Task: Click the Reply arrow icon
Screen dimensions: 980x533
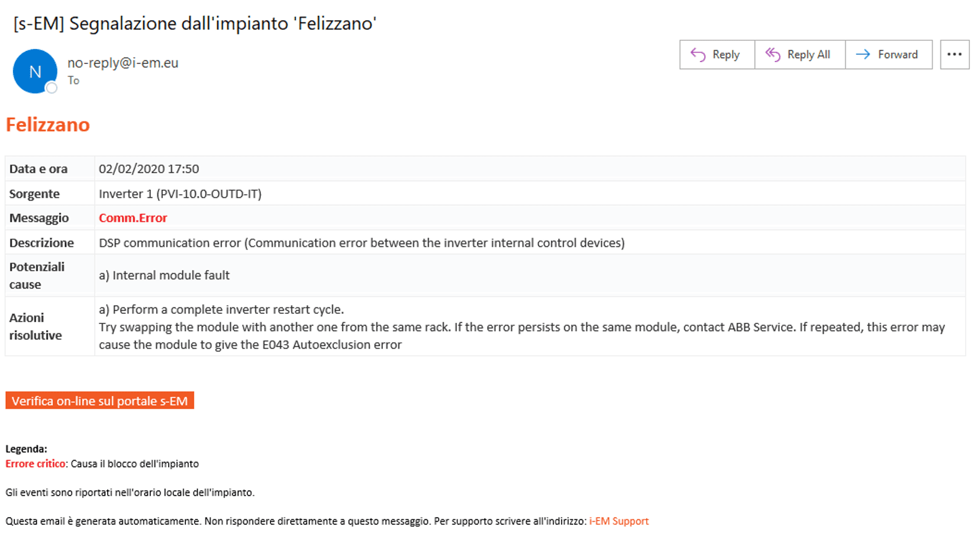Action: 698,54
